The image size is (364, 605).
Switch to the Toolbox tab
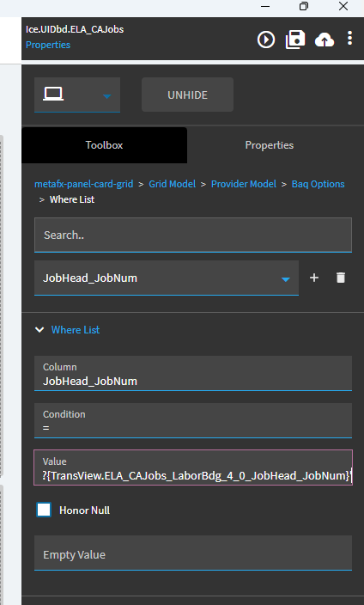104,145
